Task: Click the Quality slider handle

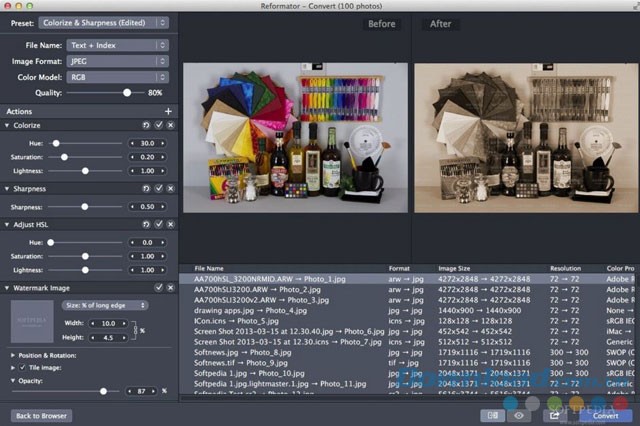Action: (x=127, y=92)
